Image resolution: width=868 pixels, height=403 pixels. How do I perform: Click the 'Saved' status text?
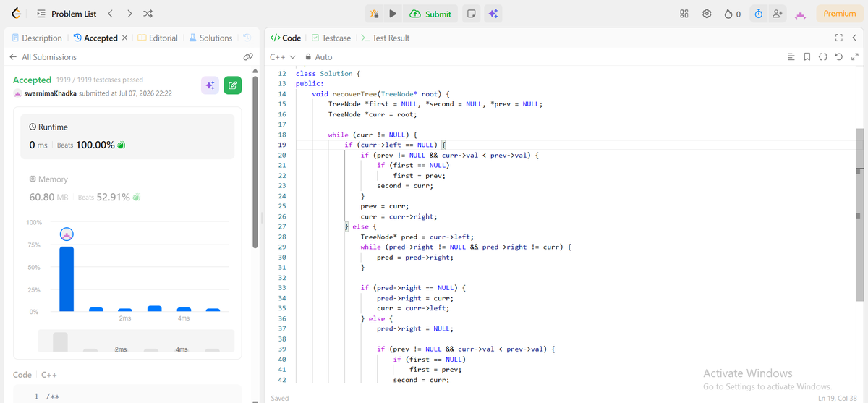click(x=280, y=398)
